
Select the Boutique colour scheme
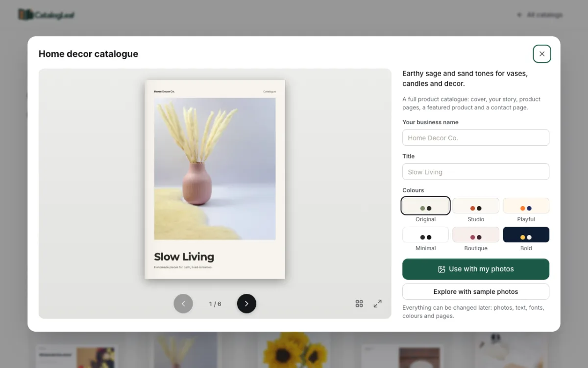click(476, 235)
